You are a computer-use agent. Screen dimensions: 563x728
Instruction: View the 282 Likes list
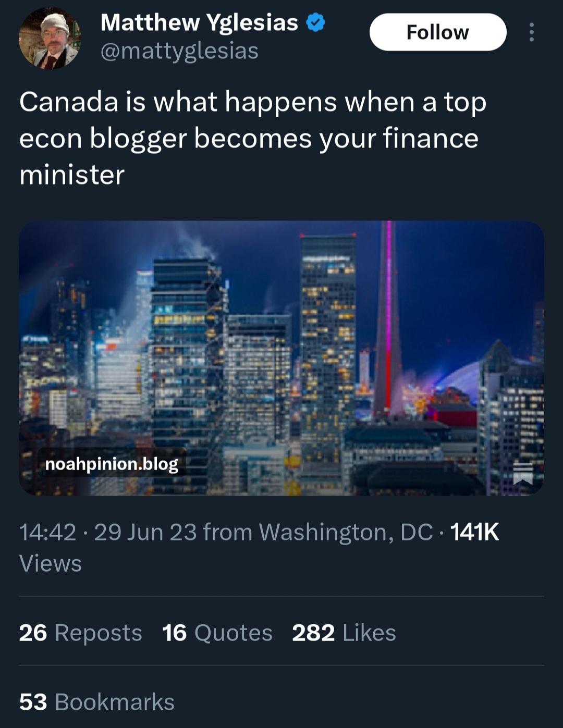pos(344,633)
